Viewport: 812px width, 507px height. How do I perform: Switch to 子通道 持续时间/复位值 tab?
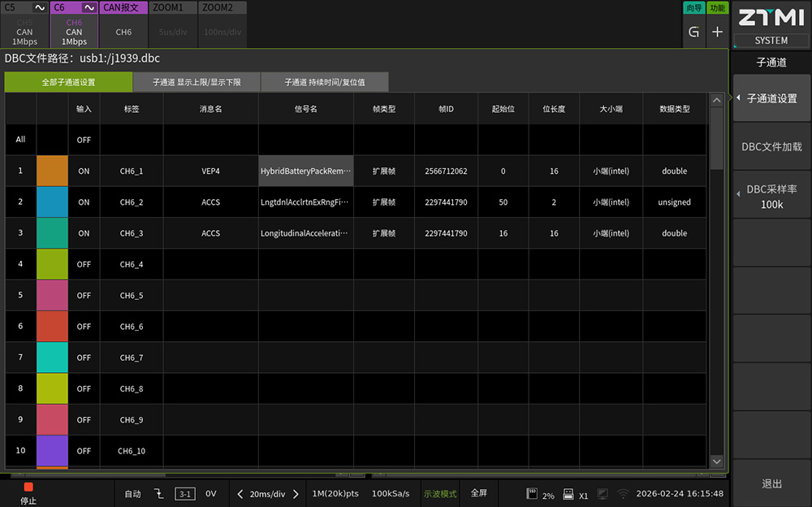324,82
